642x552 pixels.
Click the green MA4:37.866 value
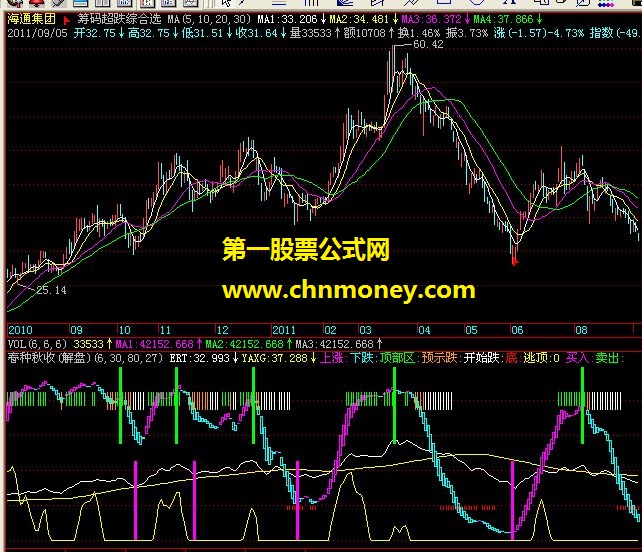click(x=503, y=19)
